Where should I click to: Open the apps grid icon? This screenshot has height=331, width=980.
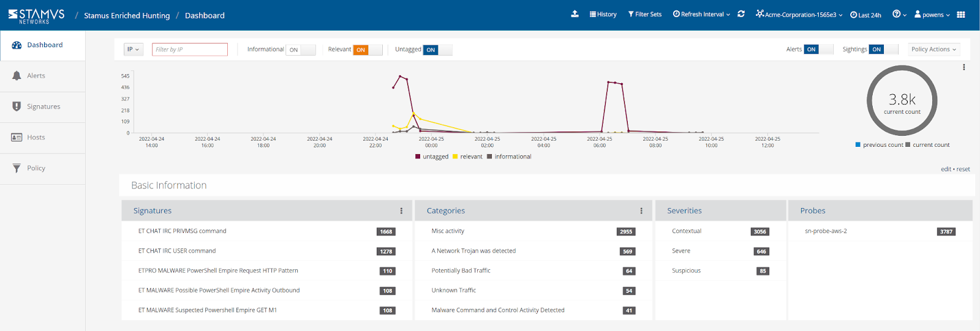(961, 15)
